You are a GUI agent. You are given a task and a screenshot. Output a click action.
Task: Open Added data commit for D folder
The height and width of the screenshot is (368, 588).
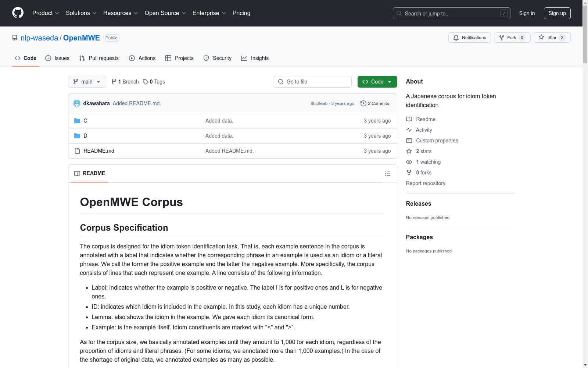point(219,136)
